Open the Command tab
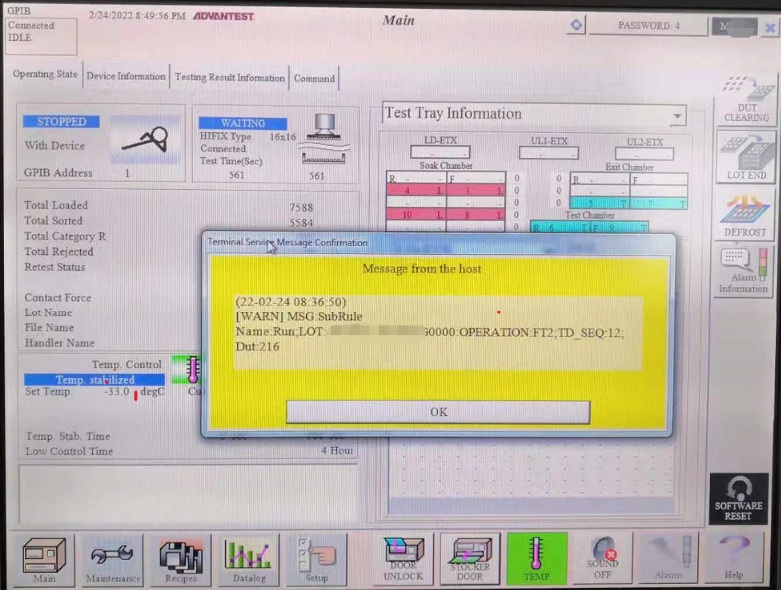 click(x=314, y=77)
